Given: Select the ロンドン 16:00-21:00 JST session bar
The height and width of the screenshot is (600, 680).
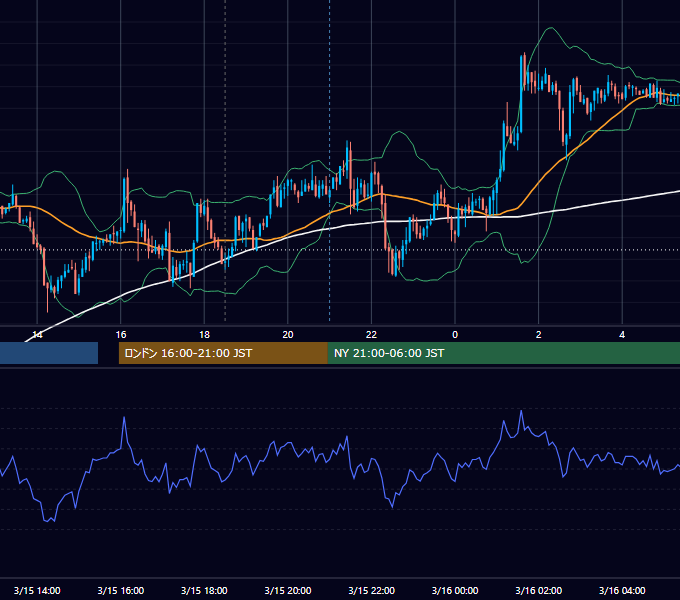Looking at the screenshot, I should [x=223, y=353].
